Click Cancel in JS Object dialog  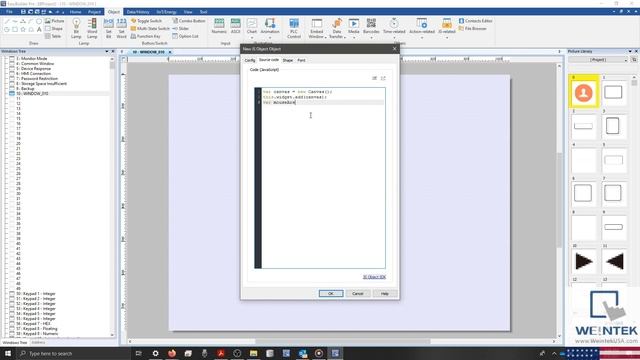pos(358,293)
